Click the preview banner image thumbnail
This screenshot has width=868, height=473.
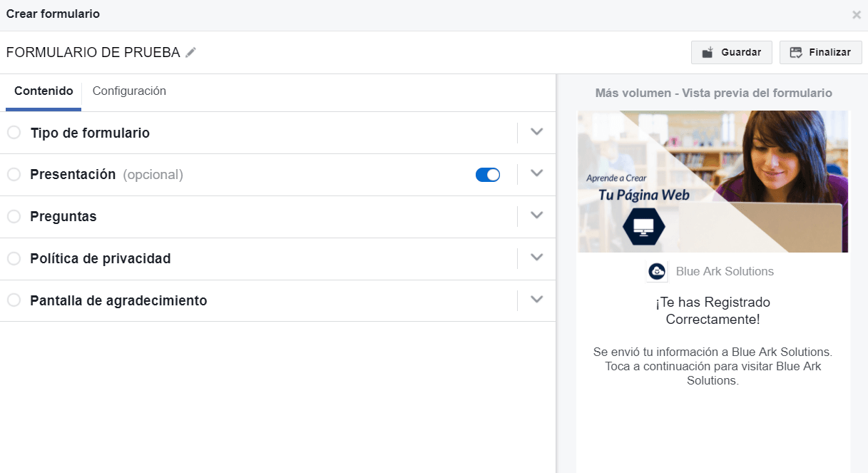713,181
